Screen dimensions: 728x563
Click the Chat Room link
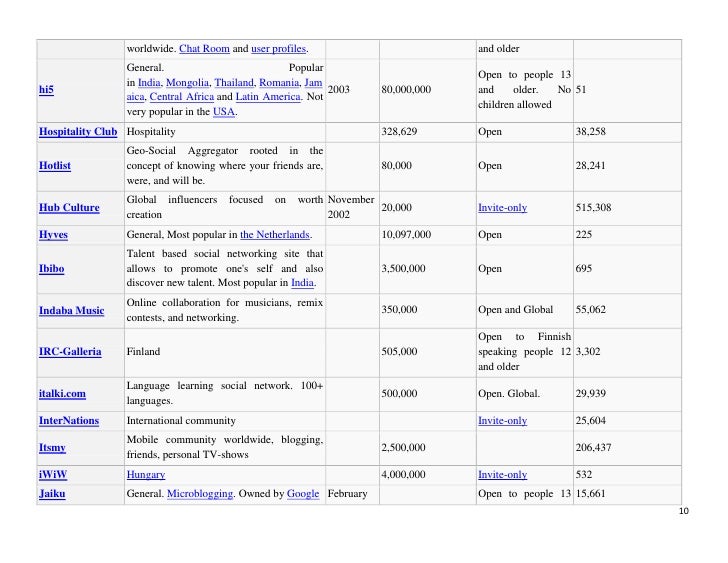[x=204, y=49]
